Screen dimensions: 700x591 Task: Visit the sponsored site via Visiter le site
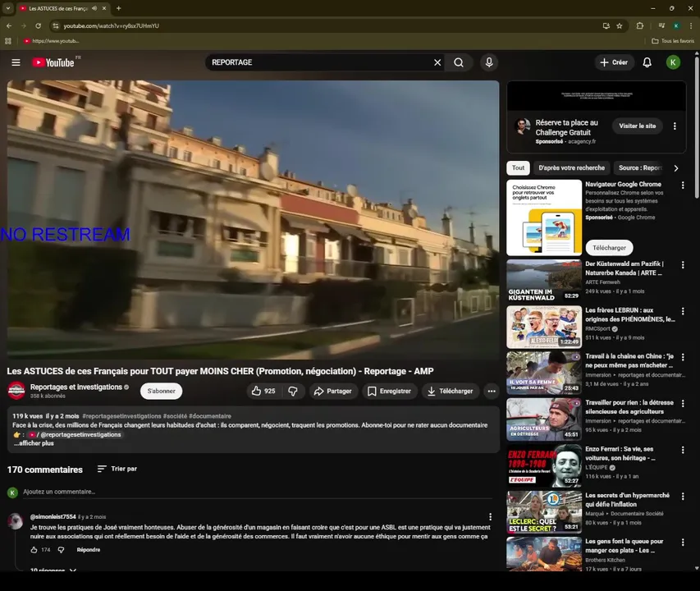[637, 126]
